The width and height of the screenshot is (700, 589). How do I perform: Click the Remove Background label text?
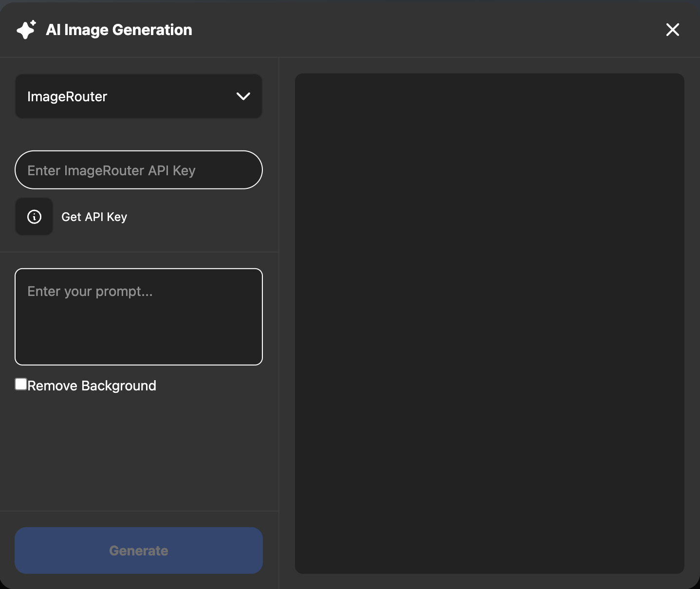pos(92,386)
